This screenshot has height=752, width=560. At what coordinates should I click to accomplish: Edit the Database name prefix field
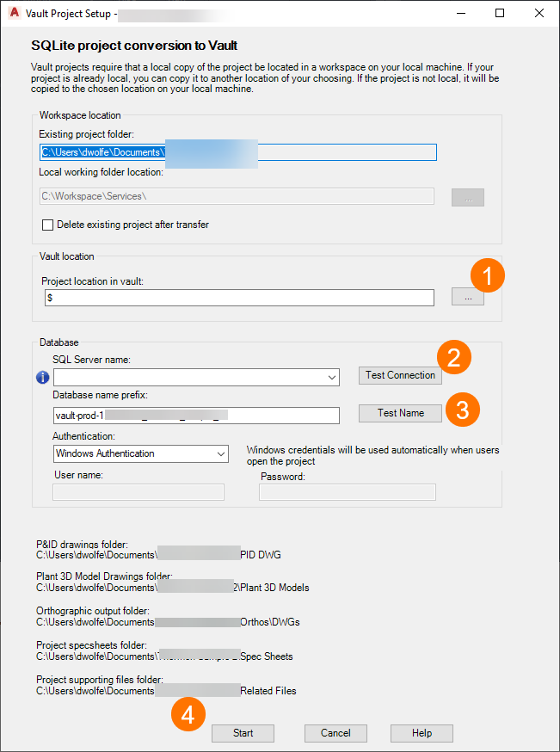(x=196, y=416)
